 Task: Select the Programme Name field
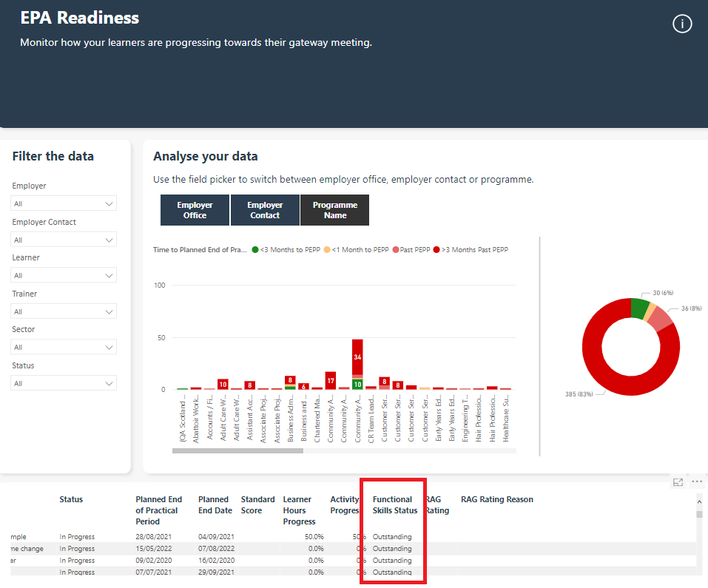click(x=335, y=210)
